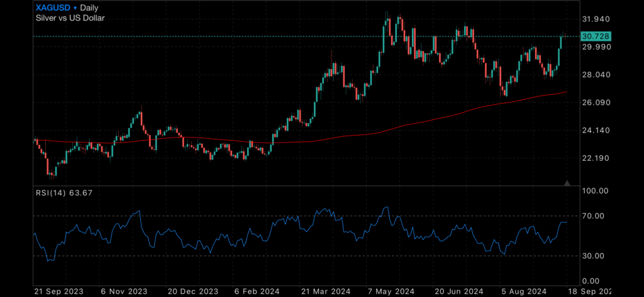Click the 21 Mar 2024 date label

pyautogui.click(x=325, y=291)
